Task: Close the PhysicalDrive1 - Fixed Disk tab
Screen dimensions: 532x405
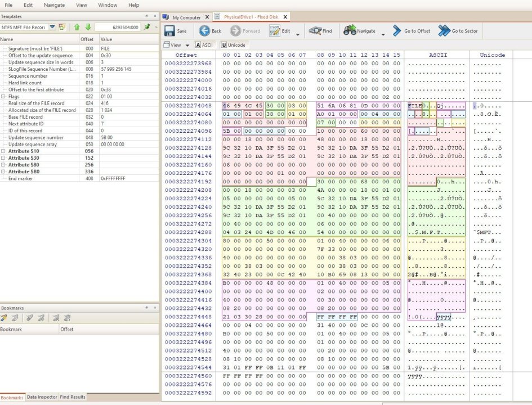Action: tap(285, 17)
